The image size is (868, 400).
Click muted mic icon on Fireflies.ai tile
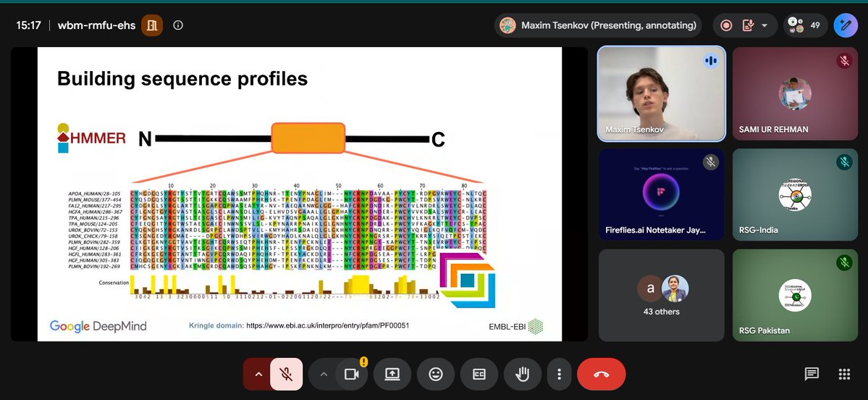[x=711, y=162]
